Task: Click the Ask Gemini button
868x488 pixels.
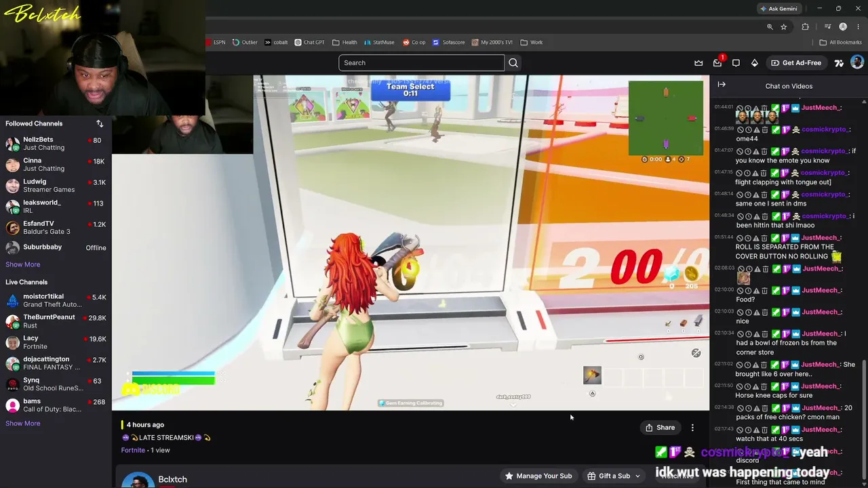Action: tap(778, 9)
